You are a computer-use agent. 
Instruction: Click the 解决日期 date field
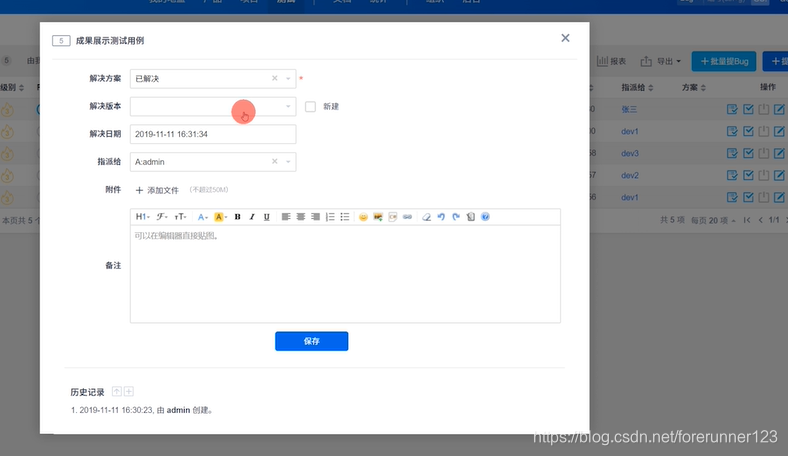pyautogui.click(x=213, y=134)
